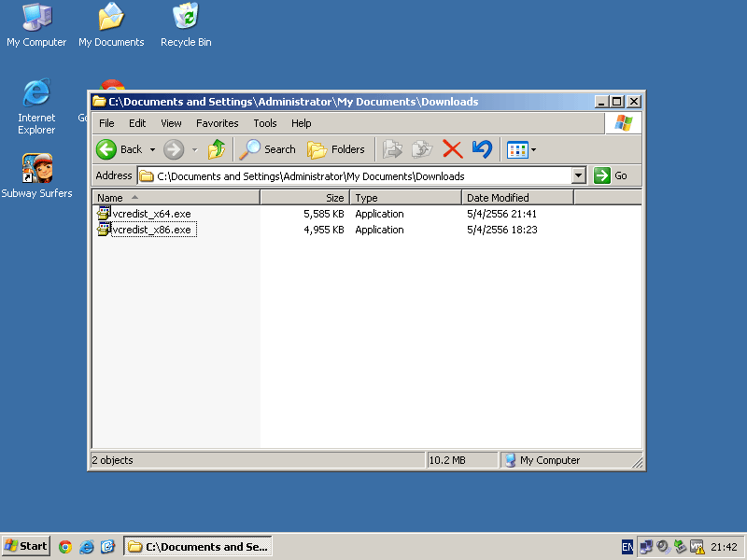Click the Back arrow icon
The width and height of the screenshot is (747, 560).
[x=106, y=149]
